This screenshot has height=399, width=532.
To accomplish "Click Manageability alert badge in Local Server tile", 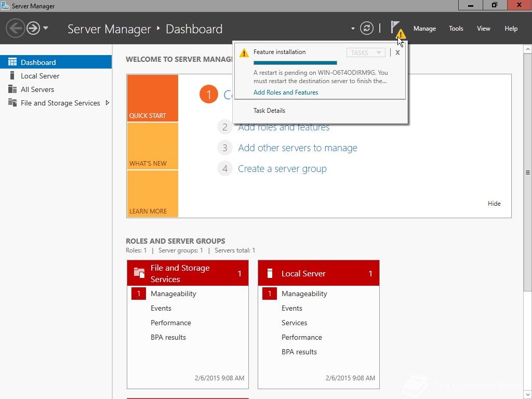I will (270, 294).
